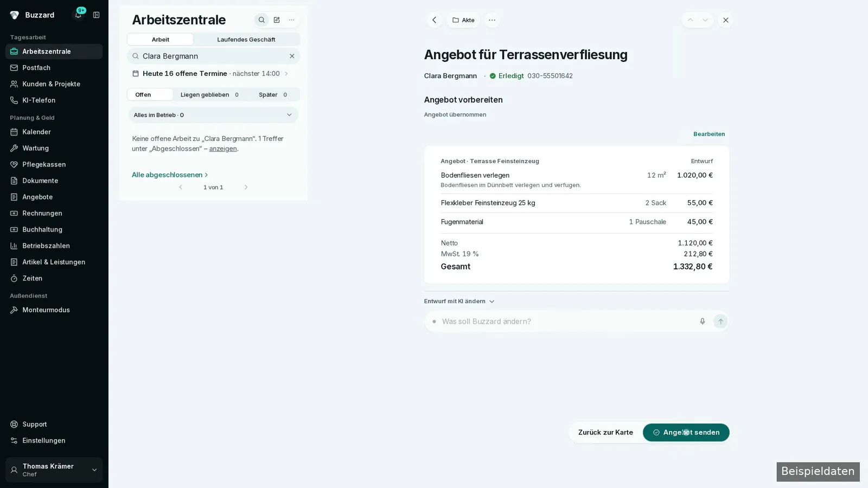The height and width of the screenshot is (488, 868).
Task: Click customer name Clara Bergmann
Action: point(450,76)
